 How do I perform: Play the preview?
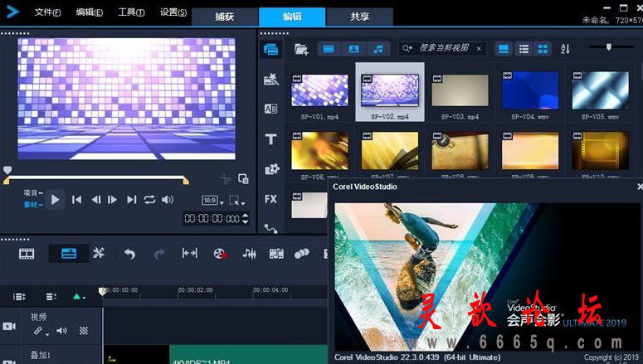pyautogui.click(x=55, y=200)
